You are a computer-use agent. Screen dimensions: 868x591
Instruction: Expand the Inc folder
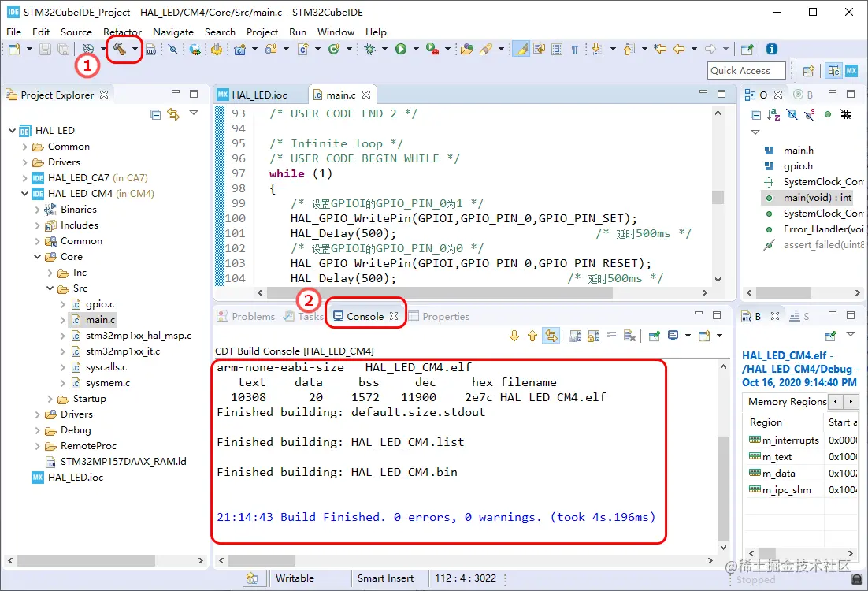click(50, 273)
